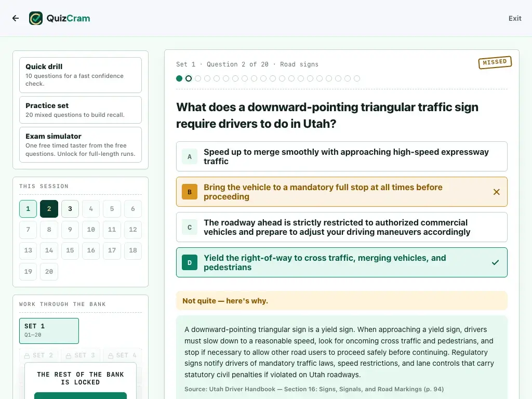532x399 pixels.
Task: Click the MISSED stamp badge
Action: click(495, 62)
